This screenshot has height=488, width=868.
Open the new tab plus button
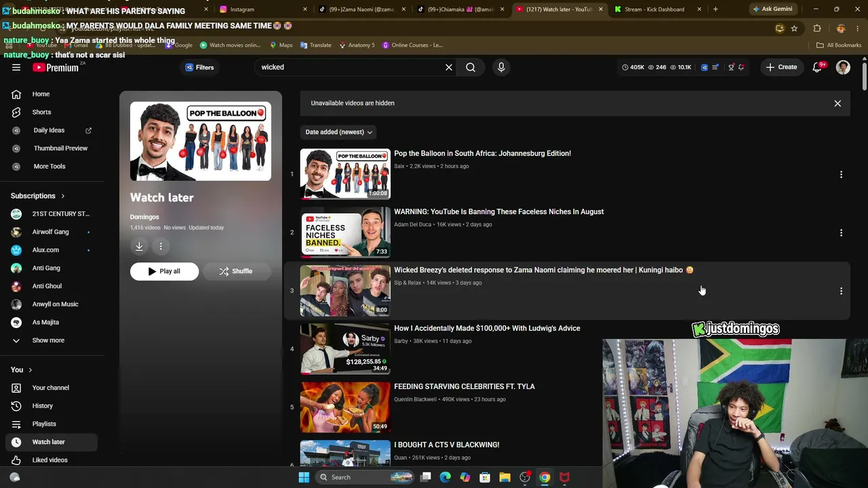[x=715, y=9]
